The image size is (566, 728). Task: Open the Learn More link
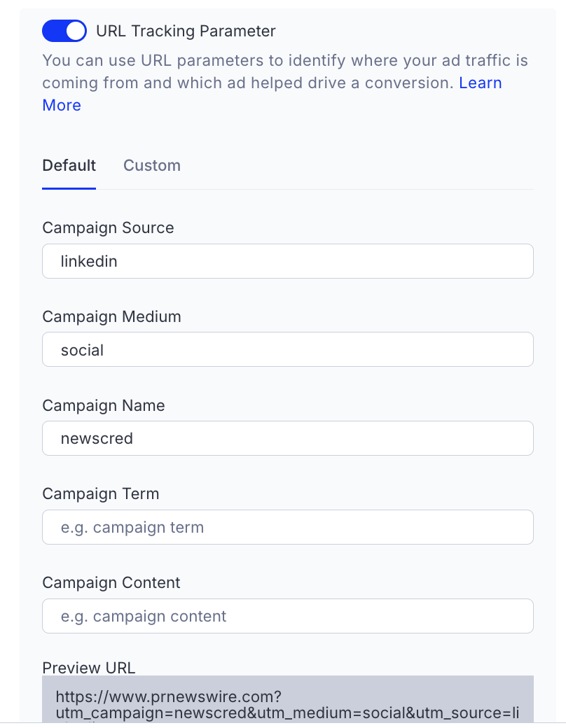[480, 83]
